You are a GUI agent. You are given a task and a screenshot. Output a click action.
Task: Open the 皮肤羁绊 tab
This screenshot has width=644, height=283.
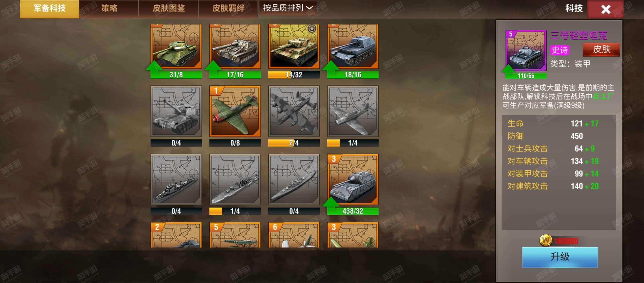click(228, 9)
